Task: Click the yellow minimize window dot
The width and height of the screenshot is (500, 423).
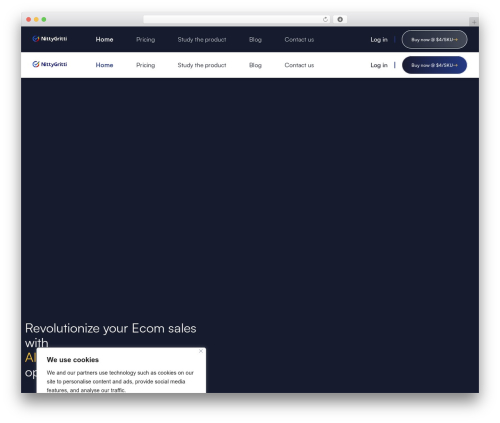Action: pos(36,19)
